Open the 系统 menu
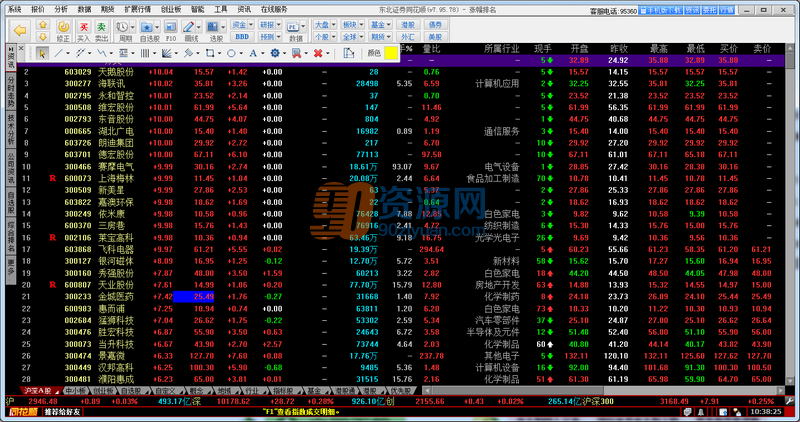Screen dimensions: 800x422 (14, 9)
